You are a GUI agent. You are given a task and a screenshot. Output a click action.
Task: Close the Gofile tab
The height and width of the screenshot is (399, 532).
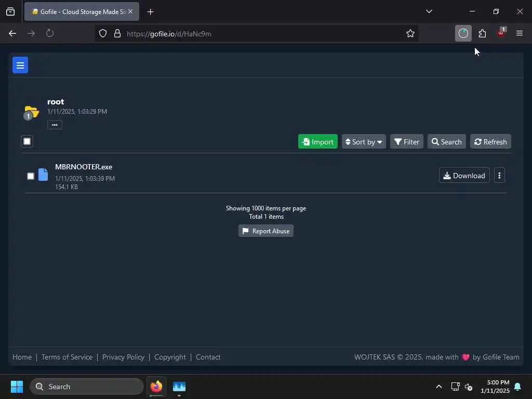[x=130, y=11]
